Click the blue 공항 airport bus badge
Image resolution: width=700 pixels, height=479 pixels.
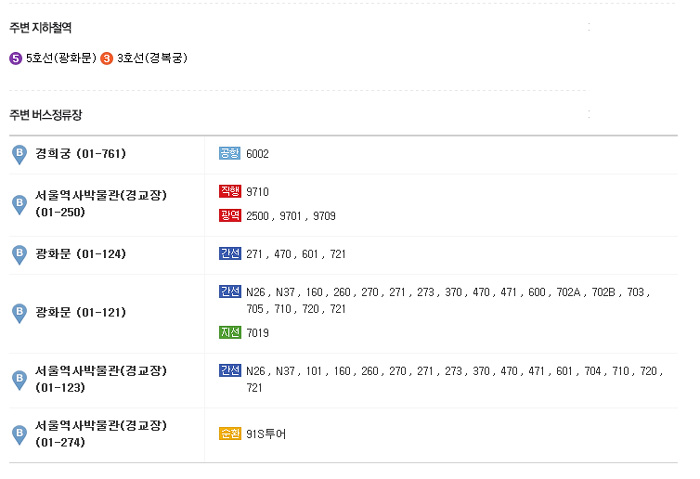(230, 153)
